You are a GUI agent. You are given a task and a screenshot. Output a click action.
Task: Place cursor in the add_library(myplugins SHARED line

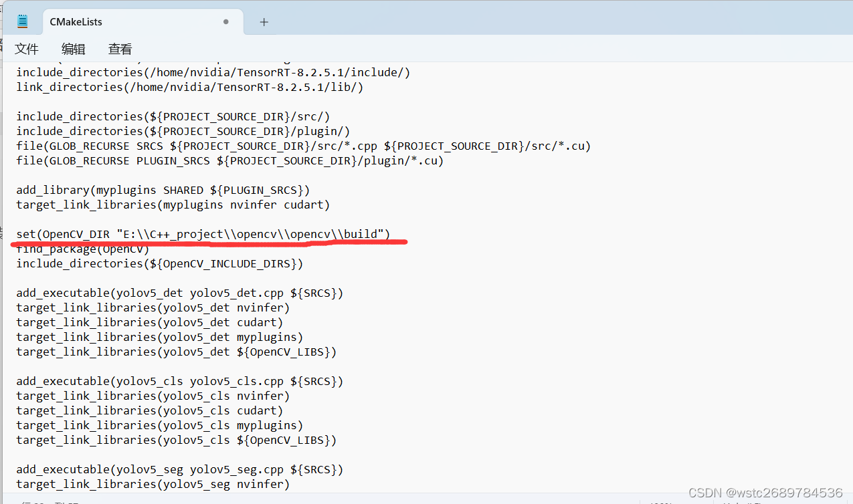[163, 190]
